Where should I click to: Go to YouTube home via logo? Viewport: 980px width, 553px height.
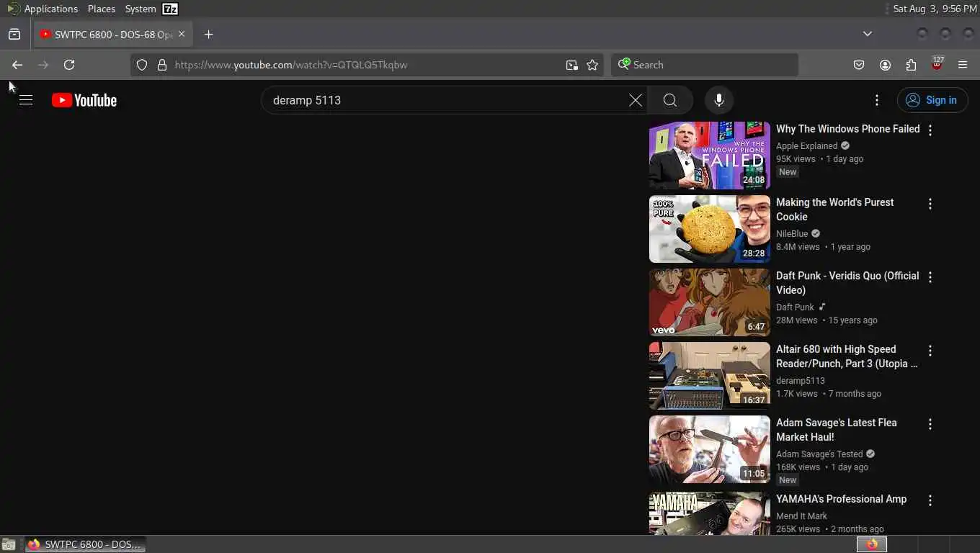(x=84, y=100)
